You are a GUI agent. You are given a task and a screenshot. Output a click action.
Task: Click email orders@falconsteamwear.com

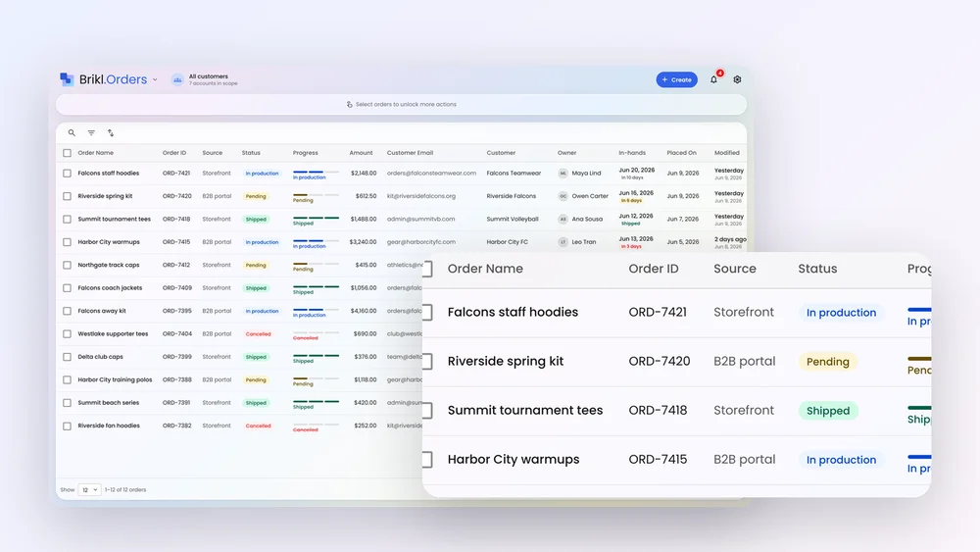431,174
